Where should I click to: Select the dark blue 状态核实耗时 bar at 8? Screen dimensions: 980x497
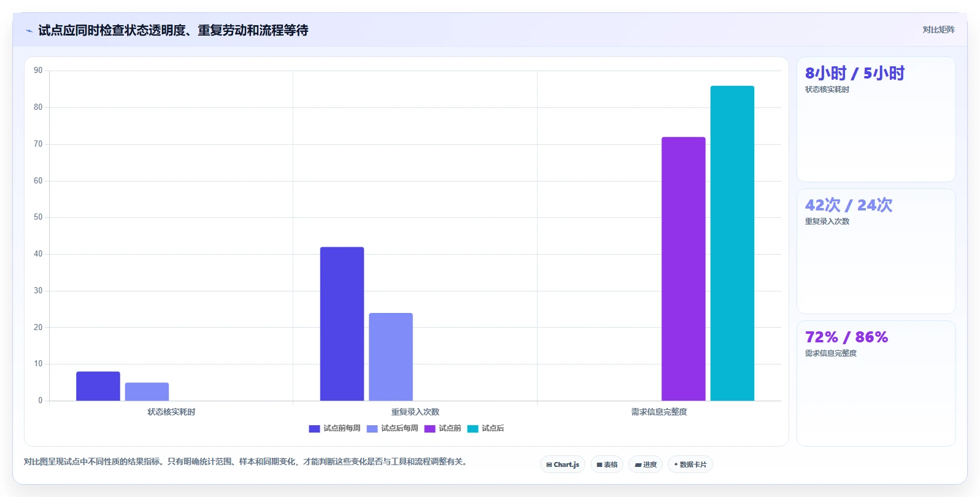[98, 386]
